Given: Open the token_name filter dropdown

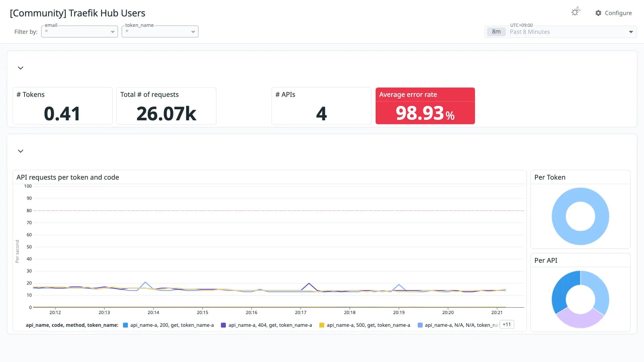Looking at the screenshot, I should click(x=160, y=32).
